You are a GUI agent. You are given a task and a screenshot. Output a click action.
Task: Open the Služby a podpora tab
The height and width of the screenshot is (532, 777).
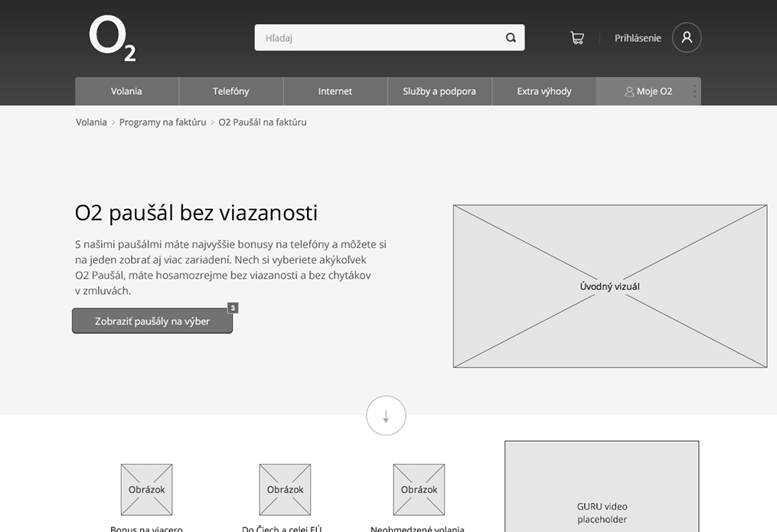click(x=439, y=91)
